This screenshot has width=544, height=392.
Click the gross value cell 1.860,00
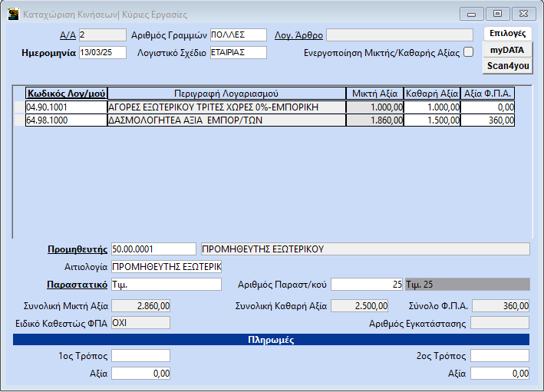374,120
